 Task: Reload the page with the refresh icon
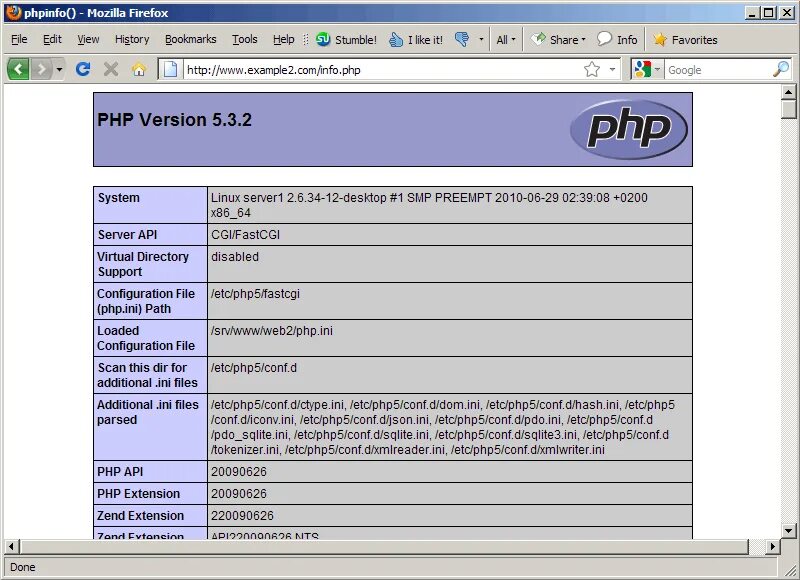click(x=83, y=69)
